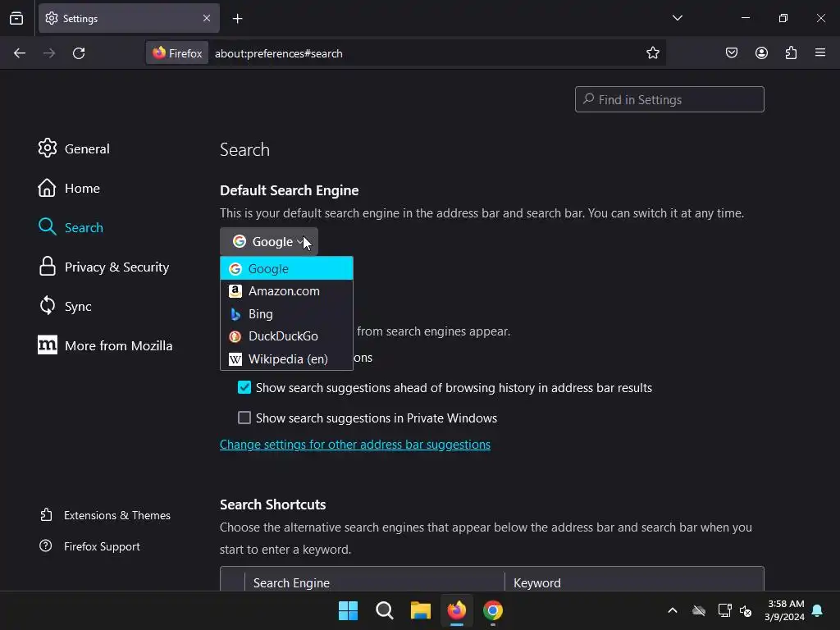840x630 pixels.
Task: Click the OneDrive cloud tray icon
Action: coord(699,610)
